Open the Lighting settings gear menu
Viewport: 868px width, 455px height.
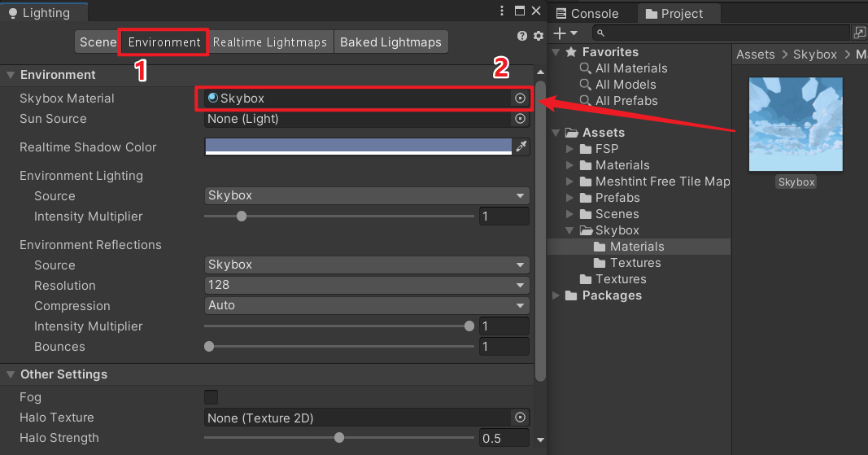539,36
